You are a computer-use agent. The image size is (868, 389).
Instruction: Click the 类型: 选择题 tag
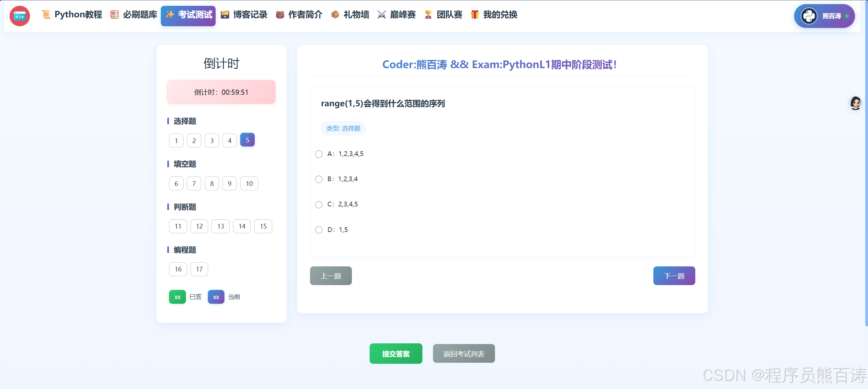click(343, 128)
